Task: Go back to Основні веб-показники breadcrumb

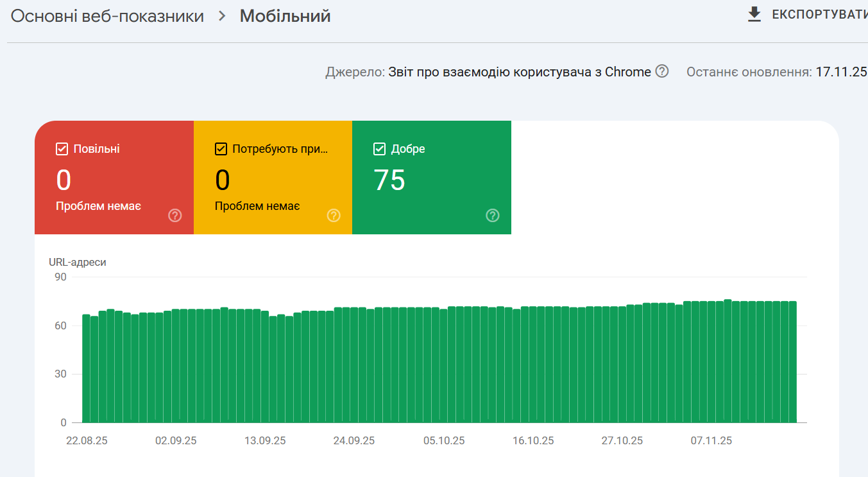Action: click(x=107, y=16)
